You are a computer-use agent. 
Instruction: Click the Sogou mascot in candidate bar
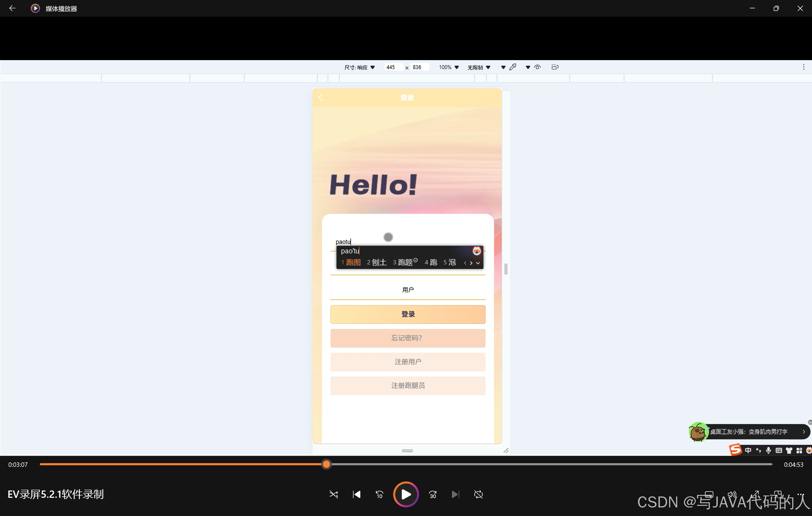click(x=476, y=251)
